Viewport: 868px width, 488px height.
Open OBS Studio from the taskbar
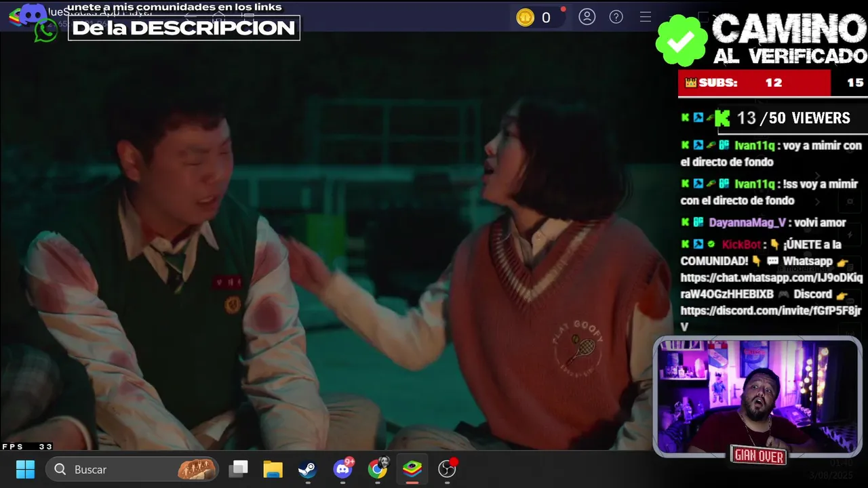pyautogui.click(x=447, y=468)
